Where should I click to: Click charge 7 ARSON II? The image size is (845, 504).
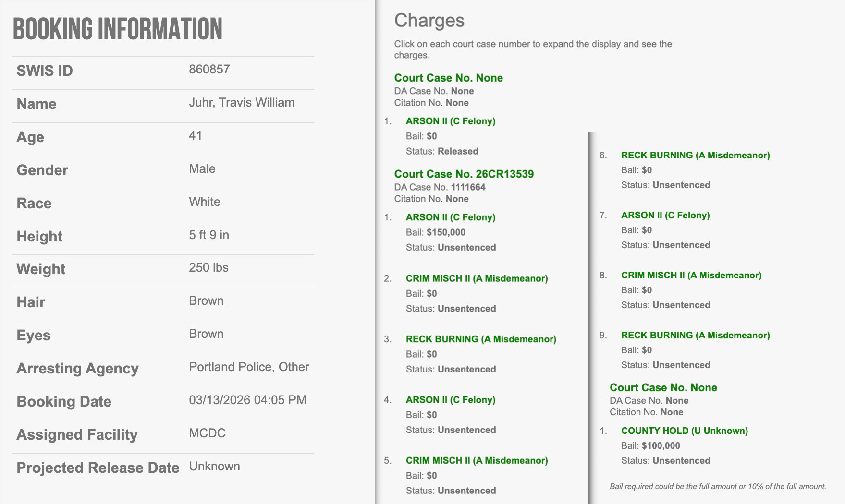[665, 215]
